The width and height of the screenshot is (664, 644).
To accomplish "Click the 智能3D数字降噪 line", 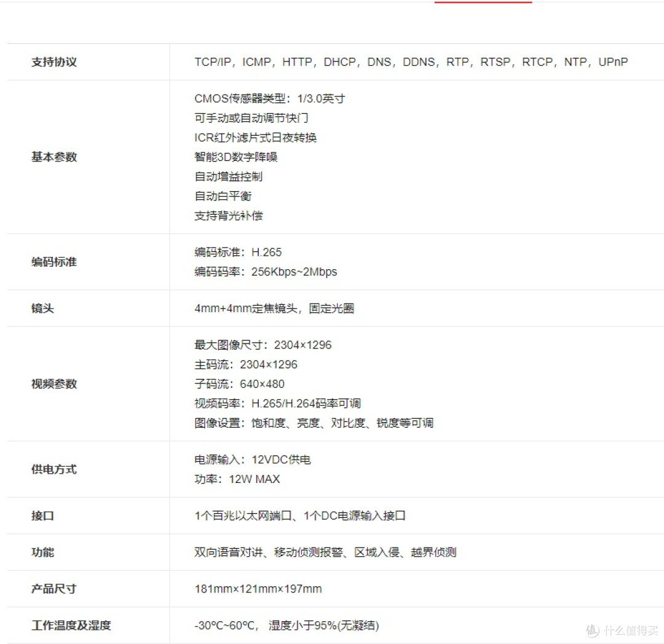I will [x=236, y=157].
